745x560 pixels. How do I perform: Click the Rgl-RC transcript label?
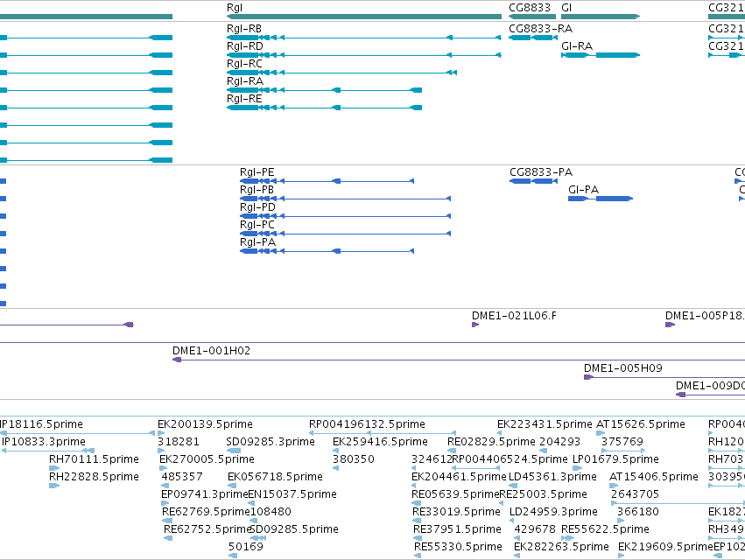click(x=244, y=64)
